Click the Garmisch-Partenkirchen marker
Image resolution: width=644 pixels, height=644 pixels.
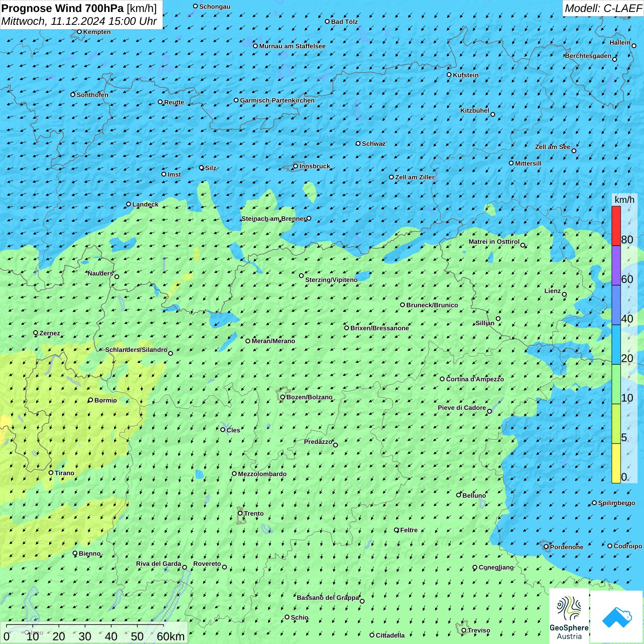tap(236, 100)
